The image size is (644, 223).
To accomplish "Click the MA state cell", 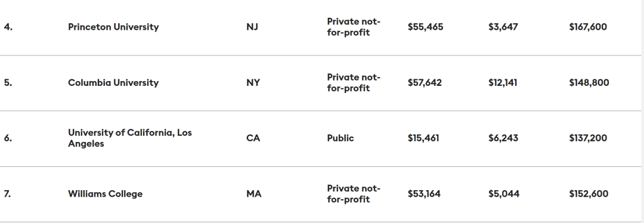I will [x=254, y=194].
